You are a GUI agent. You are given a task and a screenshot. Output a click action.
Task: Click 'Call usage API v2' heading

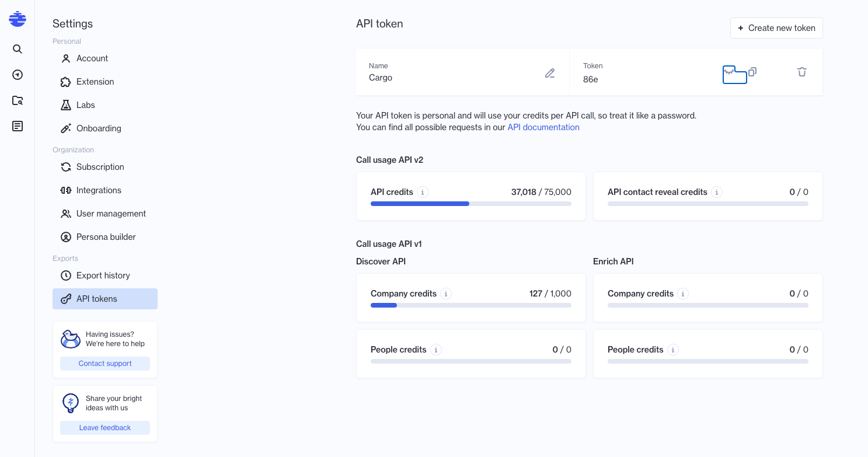coord(389,160)
